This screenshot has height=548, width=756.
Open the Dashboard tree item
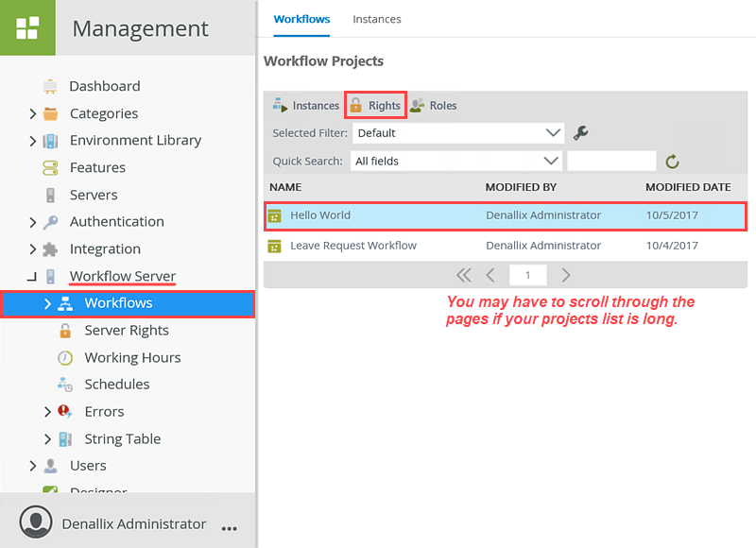click(105, 86)
